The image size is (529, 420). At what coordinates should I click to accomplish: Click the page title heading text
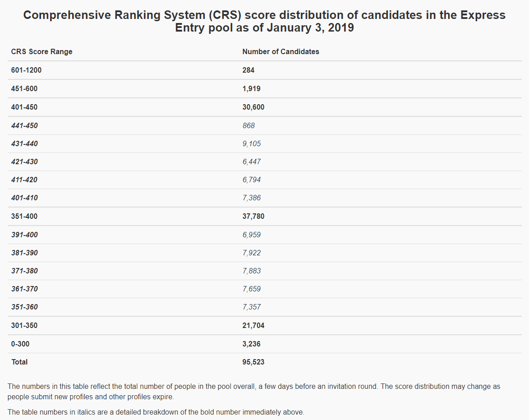pyautogui.click(x=264, y=21)
